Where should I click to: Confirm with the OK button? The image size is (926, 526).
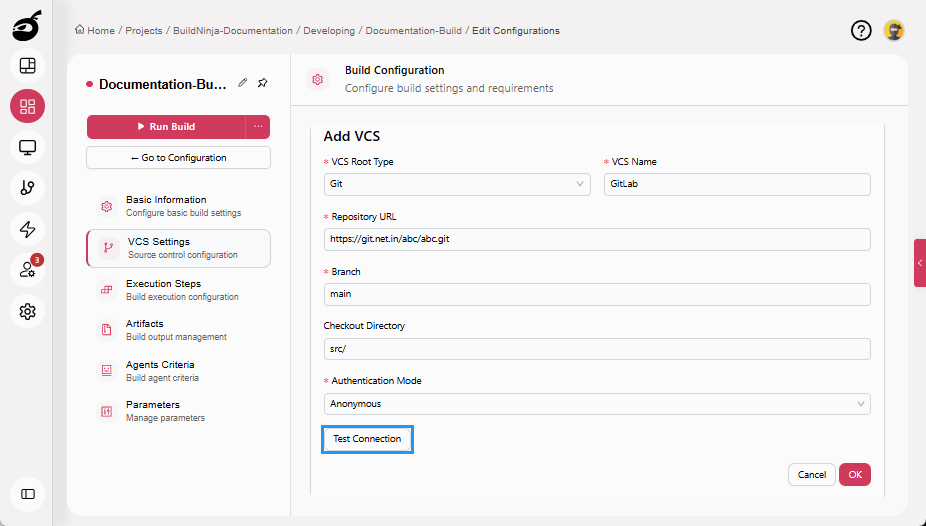855,475
